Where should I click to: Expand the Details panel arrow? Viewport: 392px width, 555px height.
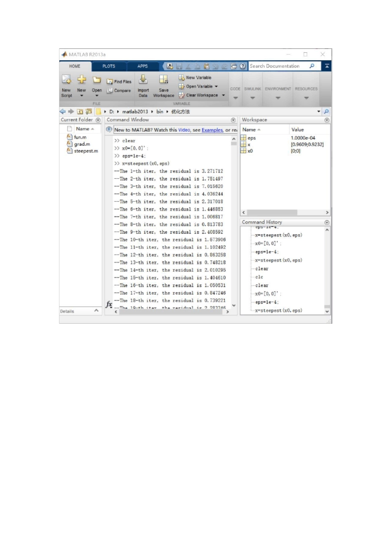[96, 311]
